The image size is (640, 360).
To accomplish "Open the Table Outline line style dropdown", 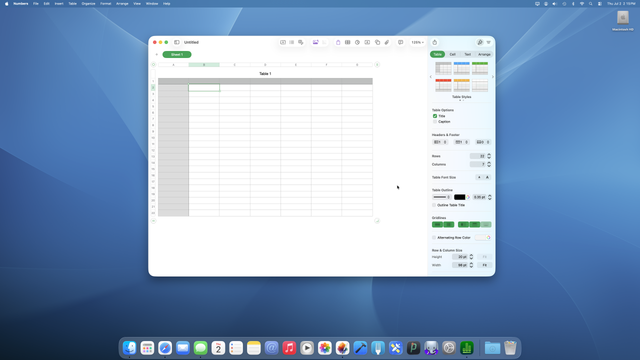I will (x=441, y=197).
